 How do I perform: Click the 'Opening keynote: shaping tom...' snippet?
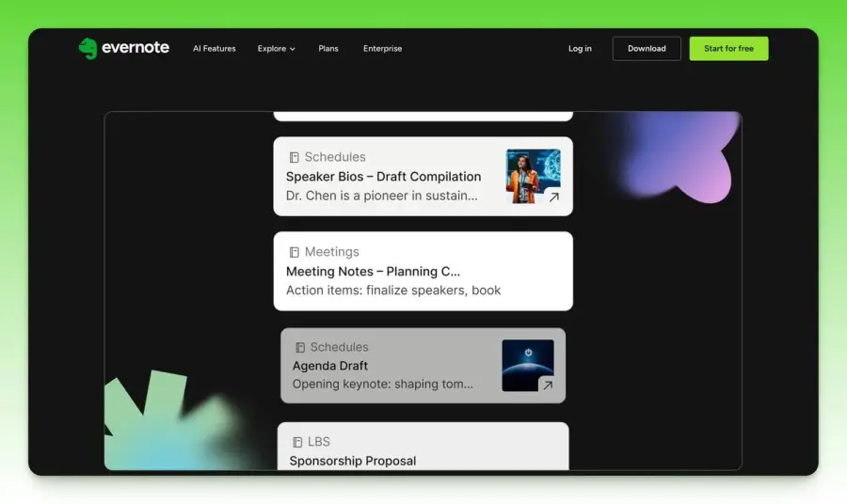[x=383, y=385]
